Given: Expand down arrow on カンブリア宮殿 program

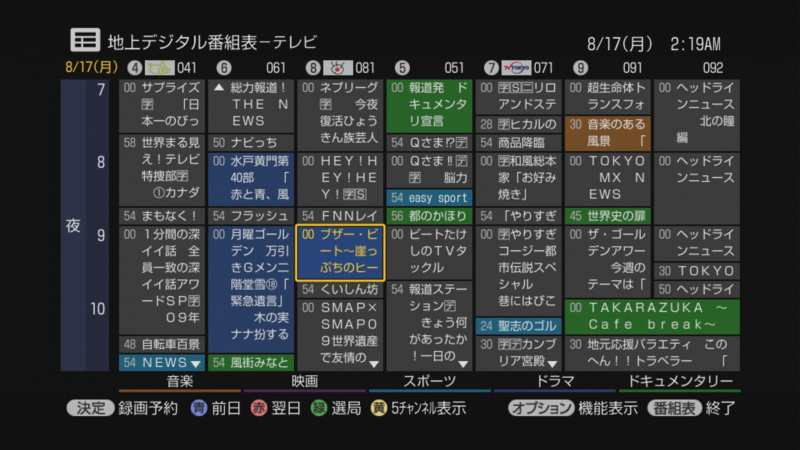Looking at the screenshot, I should coord(553,364).
